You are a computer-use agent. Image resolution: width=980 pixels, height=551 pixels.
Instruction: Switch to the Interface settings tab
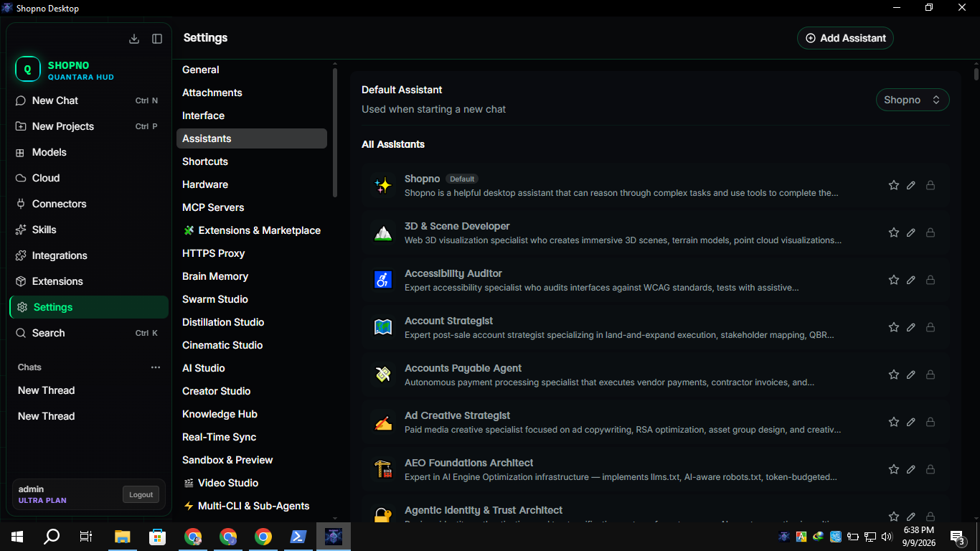tap(252, 116)
